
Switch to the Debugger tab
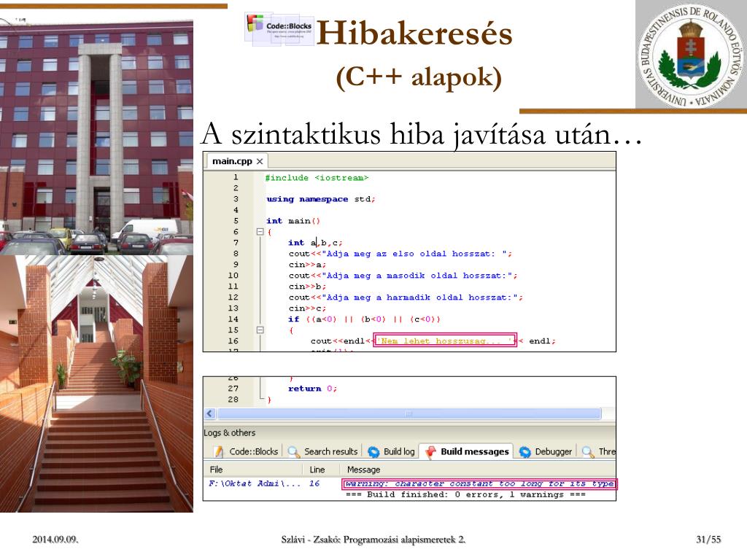pos(546,451)
